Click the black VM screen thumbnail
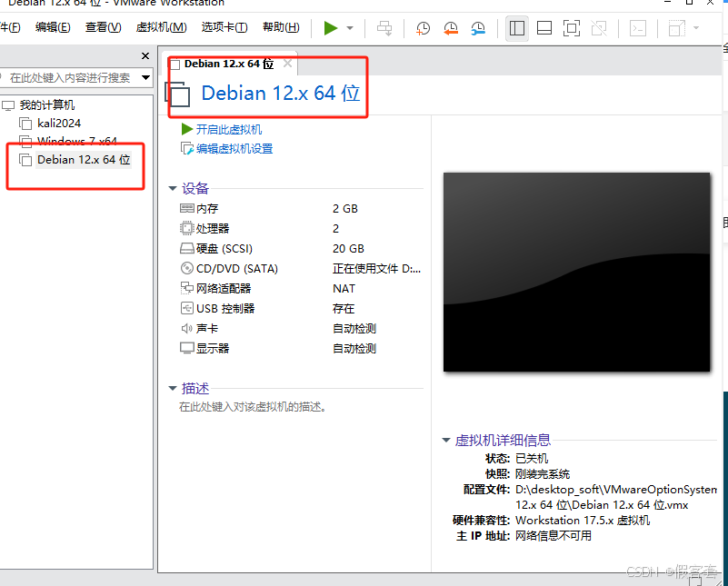This screenshot has height=586, width=728. point(576,273)
